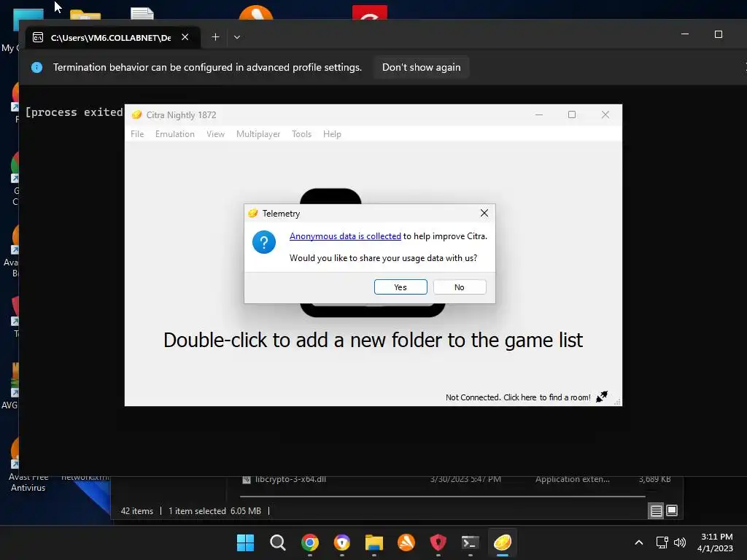Click 'Double-click to add a new folder' text
747x560 pixels.
(373, 340)
